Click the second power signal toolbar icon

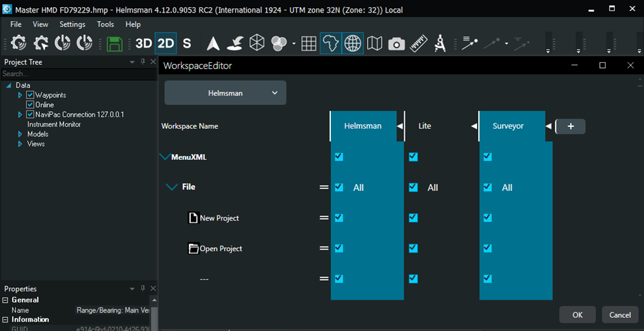pyautogui.click(x=84, y=43)
